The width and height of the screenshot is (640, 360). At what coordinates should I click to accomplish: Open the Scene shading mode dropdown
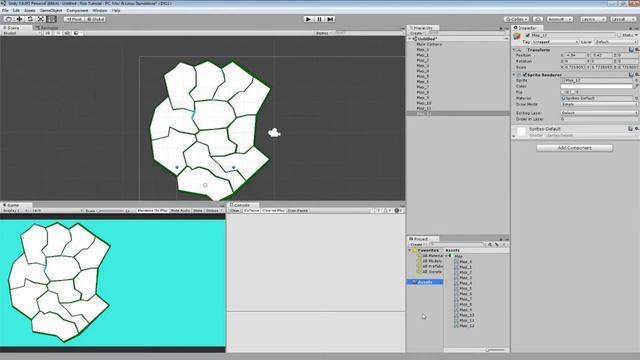tap(21, 33)
